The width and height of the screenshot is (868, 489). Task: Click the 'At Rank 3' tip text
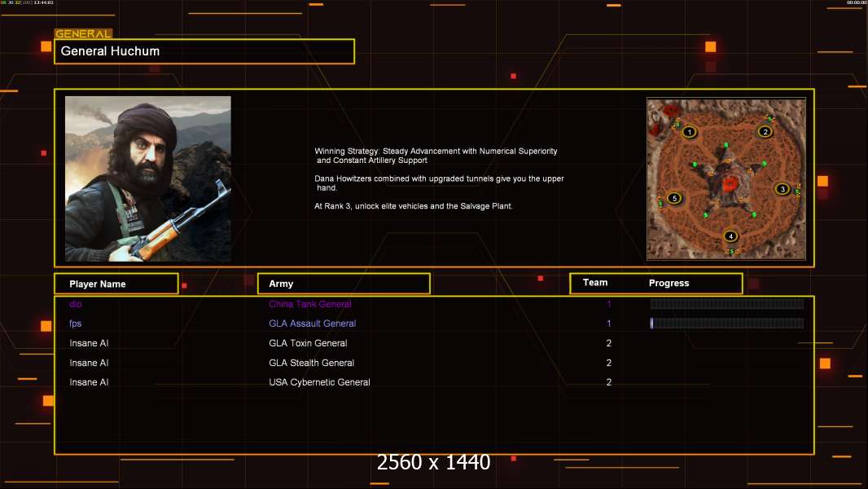coord(414,206)
